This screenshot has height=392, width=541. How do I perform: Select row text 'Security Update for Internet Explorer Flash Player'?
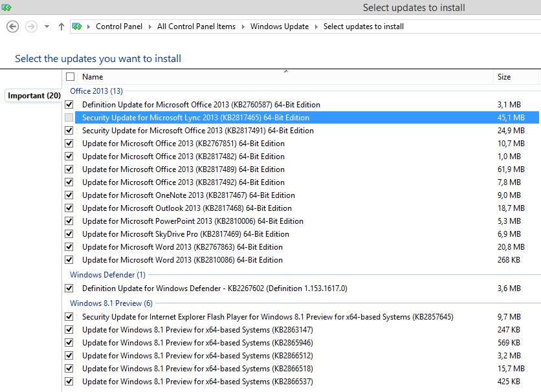click(x=164, y=317)
